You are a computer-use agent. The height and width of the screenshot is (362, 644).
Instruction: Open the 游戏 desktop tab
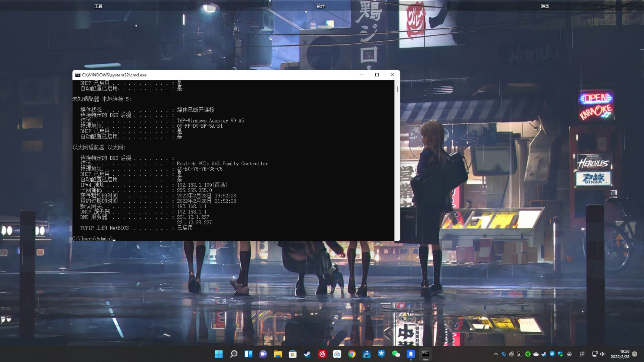tap(545, 6)
